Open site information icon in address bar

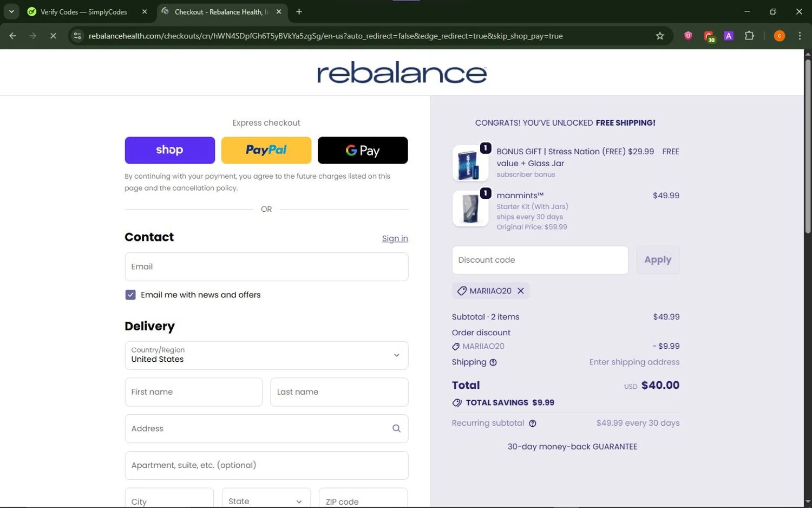(x=77, y=36)
